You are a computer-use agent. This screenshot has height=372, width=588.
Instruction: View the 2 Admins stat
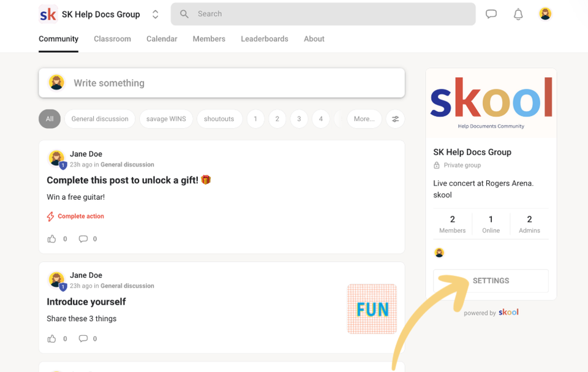coord(529,224)
